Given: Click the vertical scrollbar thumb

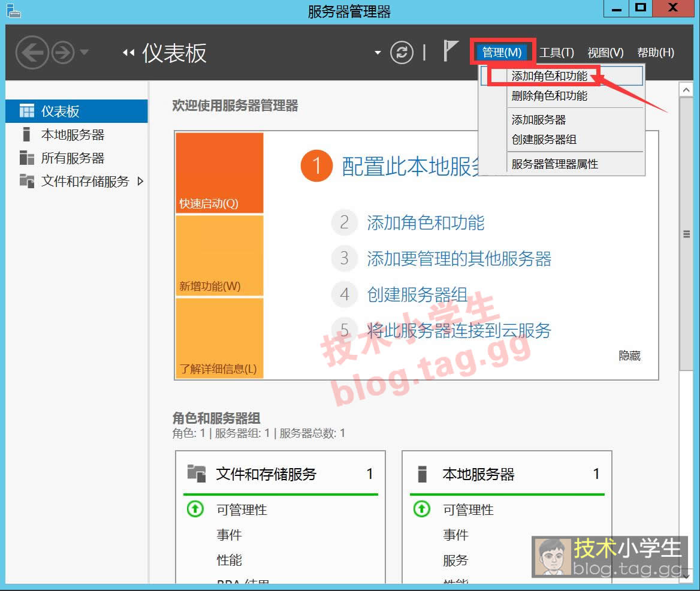Looking at the screenshot, I should point(687,235).
